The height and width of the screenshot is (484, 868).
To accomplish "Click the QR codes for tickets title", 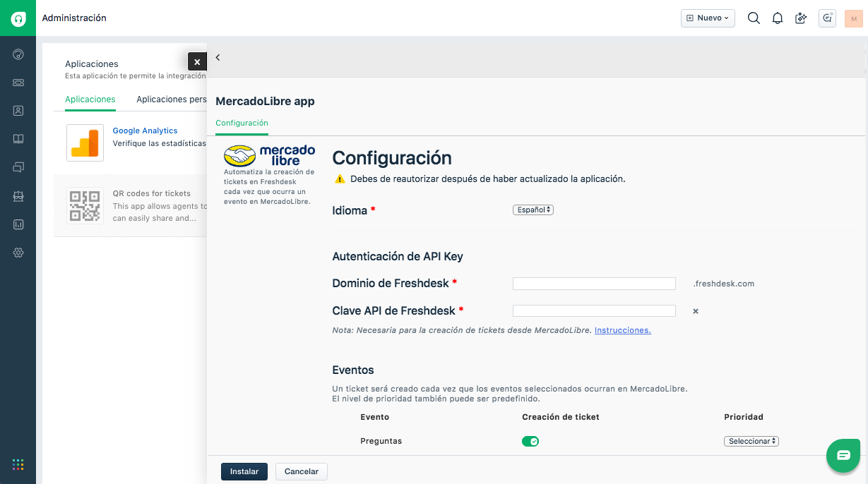I will (152, 193).
